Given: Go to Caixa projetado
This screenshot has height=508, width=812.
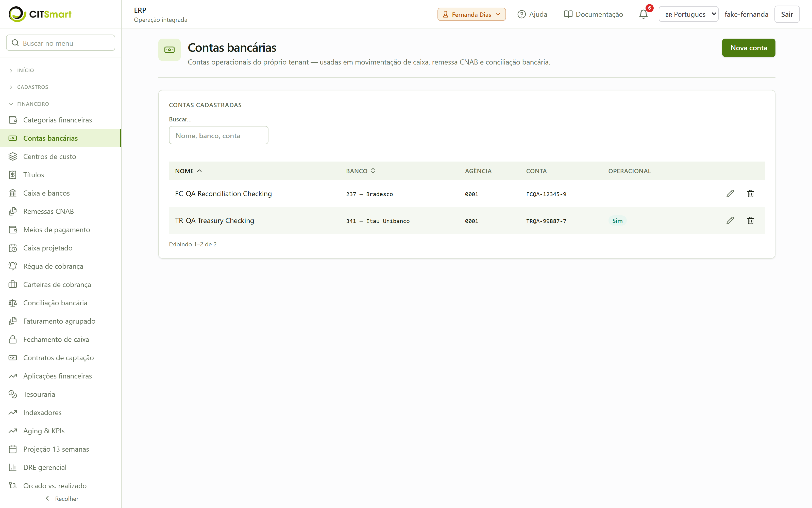Looking at the screenshot, I should click(61, 248).
